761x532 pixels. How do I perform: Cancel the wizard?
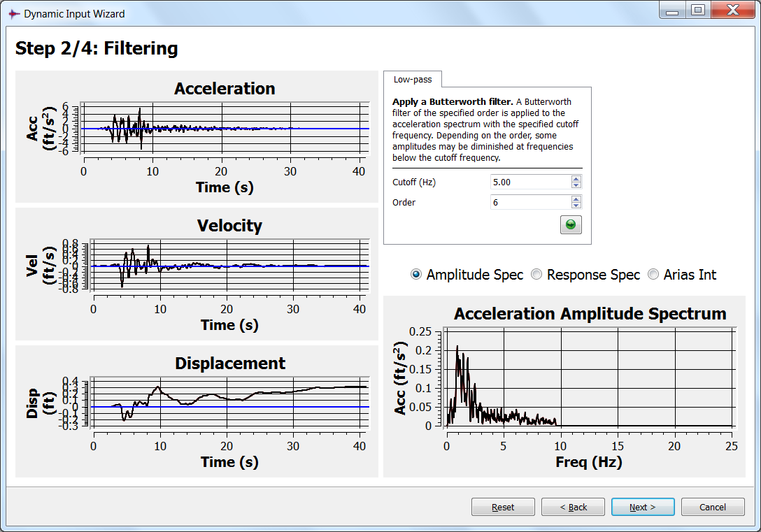[712, 507]
